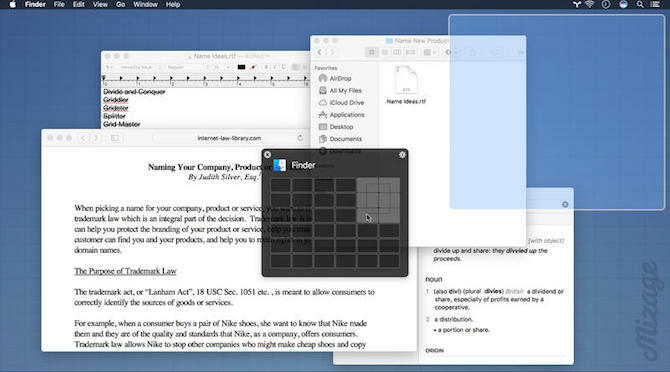Toggle underline in TextEdit toolbar
This screenshot has width=670, height=372.
[x=283, y=67]
